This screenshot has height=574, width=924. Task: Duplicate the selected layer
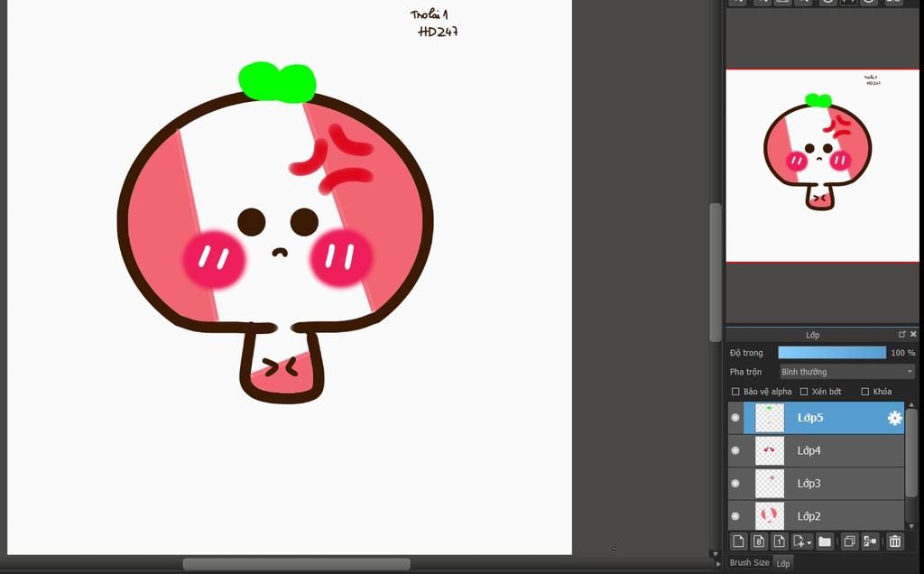click(849, 542)
